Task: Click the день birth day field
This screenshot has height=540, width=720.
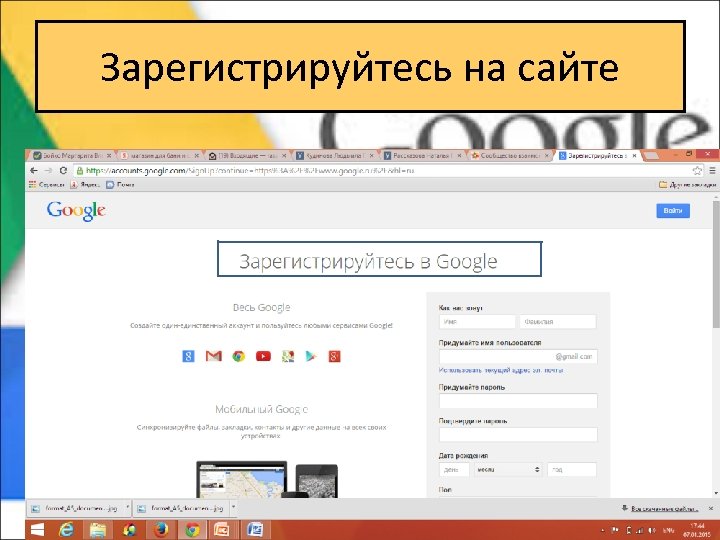Action: click(x=454, y=470)
